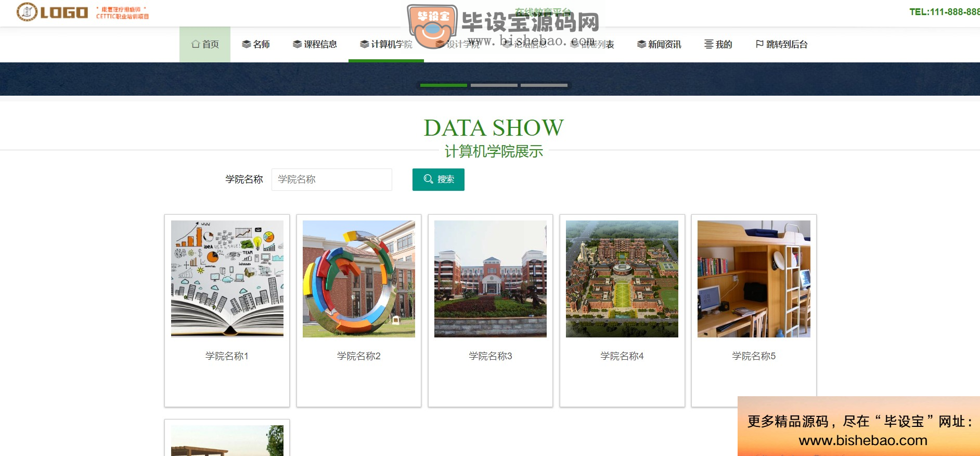Select the second carousel indicator bar
Image resolution: width=980 pixels, height=456 pixels.
494,85
